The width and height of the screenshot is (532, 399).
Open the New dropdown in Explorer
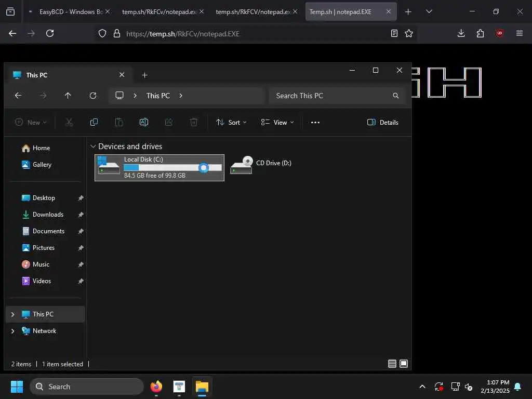(x=31, y=123)
